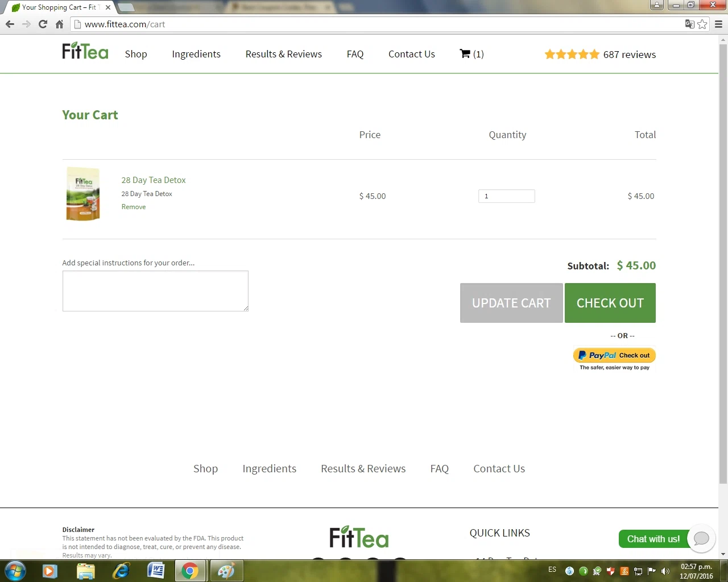Open the footer Results & Reviews link
This screenshot has height=582, width=728.
pyautogui.click(x=363, y=469)
